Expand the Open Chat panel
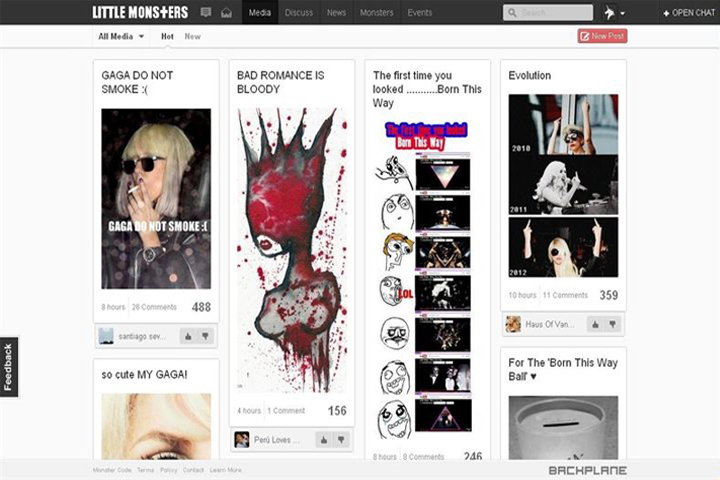The width and height of the screenshot is (720, 480). (x=690, y=13)
